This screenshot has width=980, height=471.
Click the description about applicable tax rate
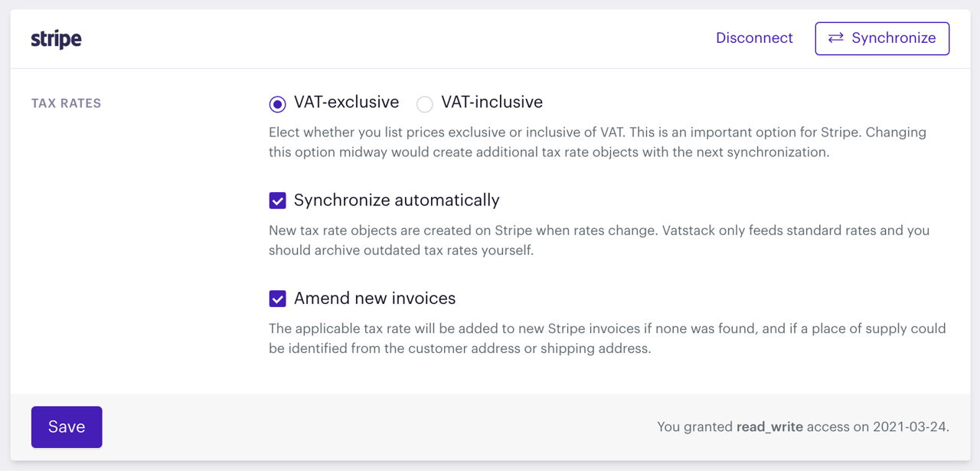[607, 338]
